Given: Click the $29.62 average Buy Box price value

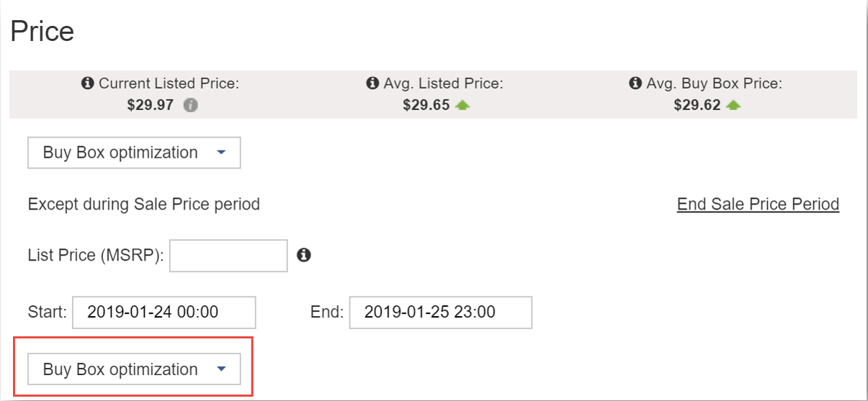Looking at the screenshot, I should (697, 105).
